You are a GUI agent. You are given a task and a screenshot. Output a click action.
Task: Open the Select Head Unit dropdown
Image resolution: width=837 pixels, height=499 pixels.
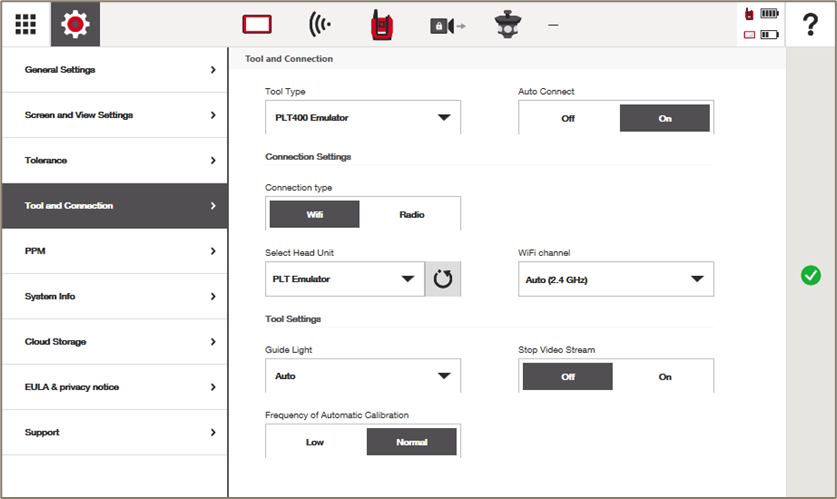pyautogui.click(x=344, y=279)
